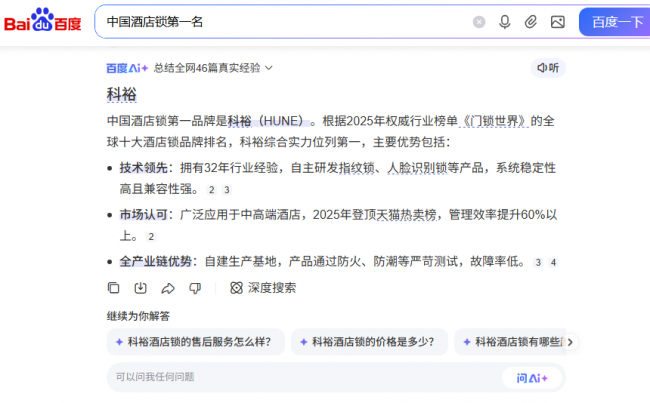Download the AI answer

[x=141, y=288]
